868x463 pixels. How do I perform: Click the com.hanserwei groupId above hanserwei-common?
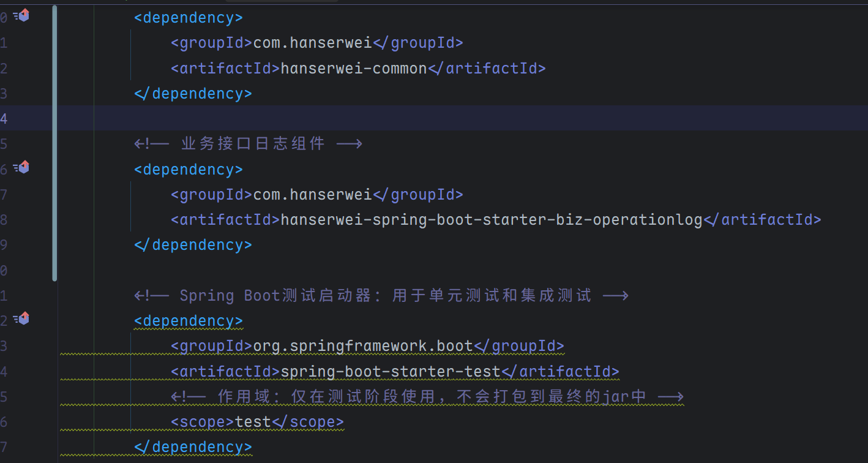[x=313, y=42]
